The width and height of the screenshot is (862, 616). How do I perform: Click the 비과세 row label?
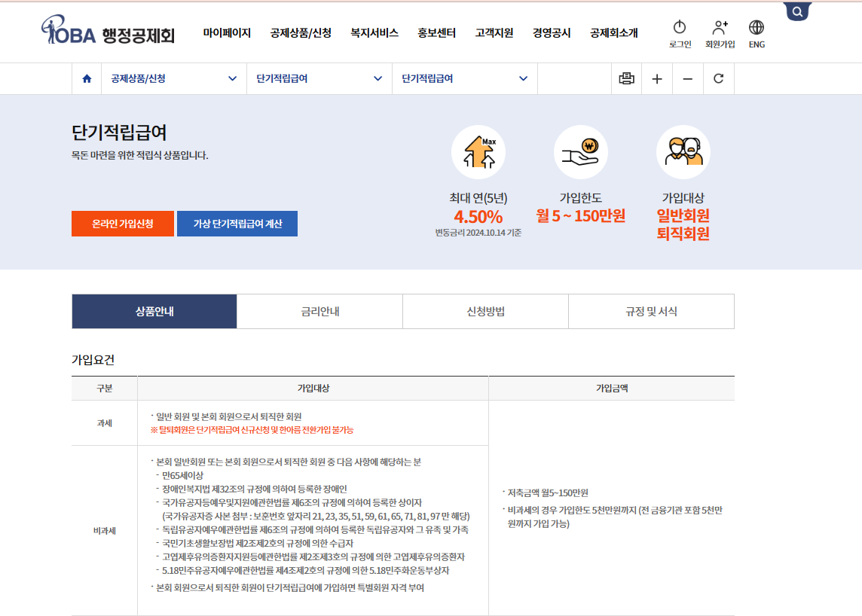coord(105,531)
